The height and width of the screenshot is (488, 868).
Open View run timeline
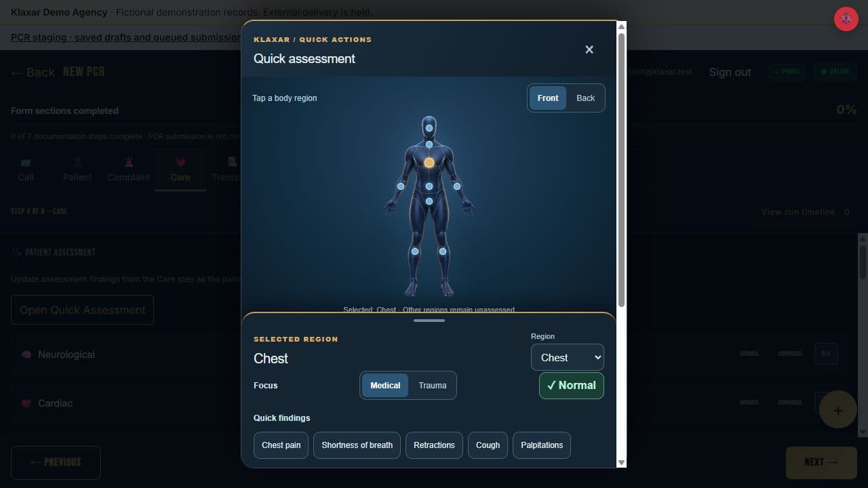coord(805,212)
